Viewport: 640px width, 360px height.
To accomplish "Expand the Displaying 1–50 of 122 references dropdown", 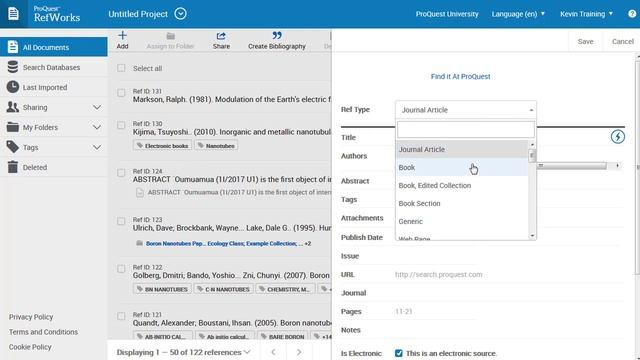I will pos(184,352).
